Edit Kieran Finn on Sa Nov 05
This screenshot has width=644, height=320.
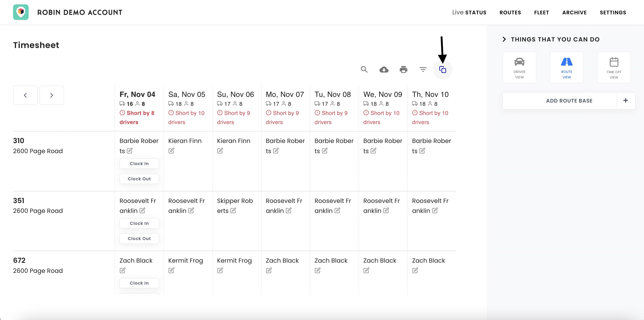[x=171, y=151]
